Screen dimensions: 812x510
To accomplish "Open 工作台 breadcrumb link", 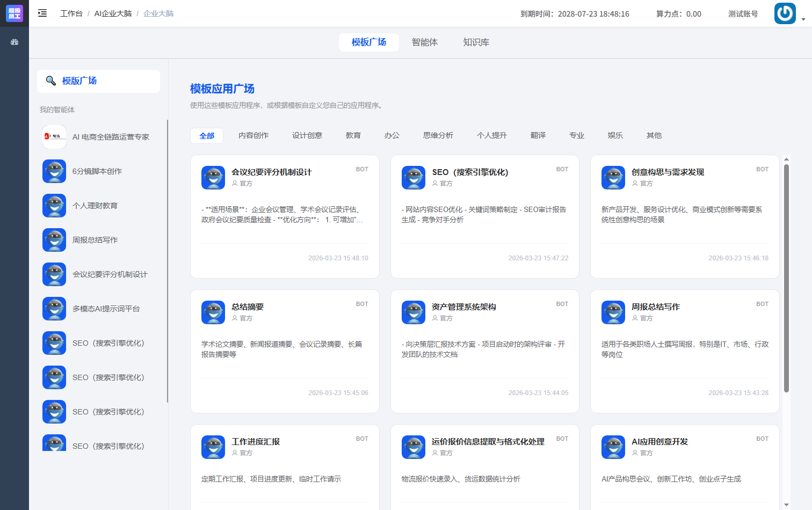I will pyautogui.click(x=71, y=13).
